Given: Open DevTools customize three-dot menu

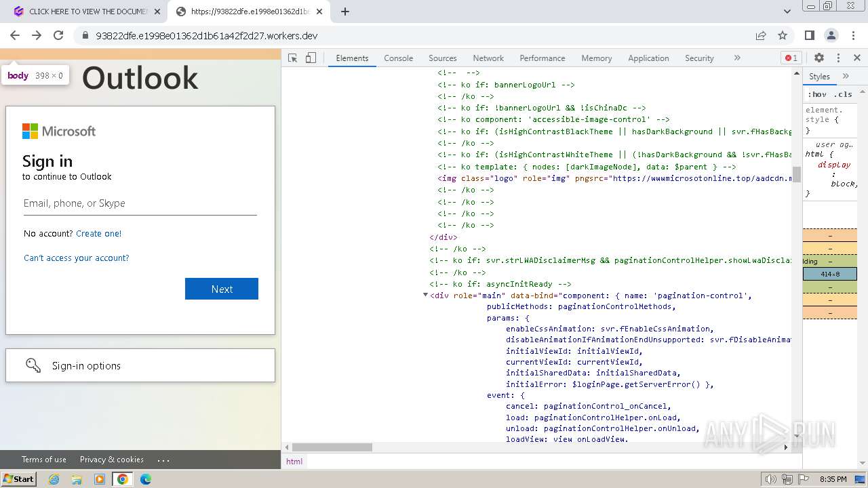Looking at the screenshot, I should click(838, 58).
